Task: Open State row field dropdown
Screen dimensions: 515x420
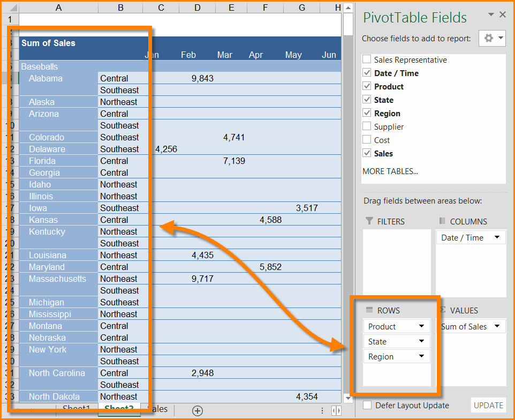Action: (x=421, y=341)
